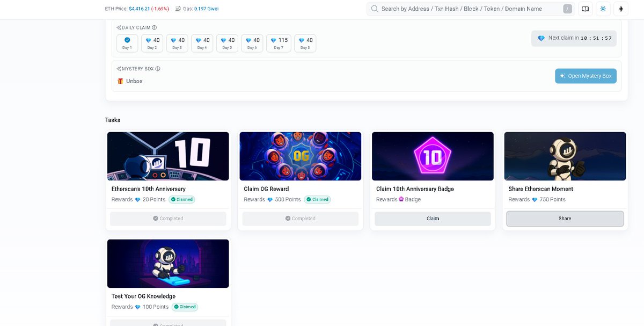Open the Etherscan's 10th Anniversary thumbnail
This screenshot has width=644, height=326.
168,156
